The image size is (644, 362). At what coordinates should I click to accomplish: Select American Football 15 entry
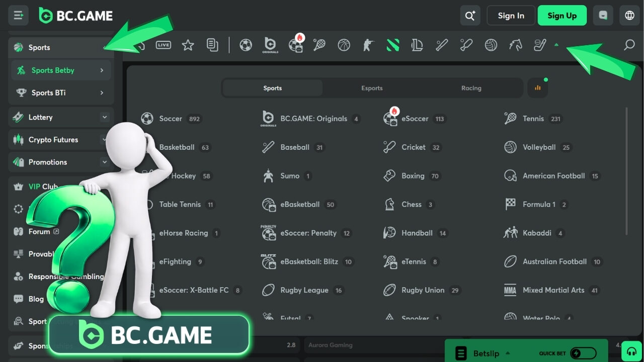click(x=552, y=176)
